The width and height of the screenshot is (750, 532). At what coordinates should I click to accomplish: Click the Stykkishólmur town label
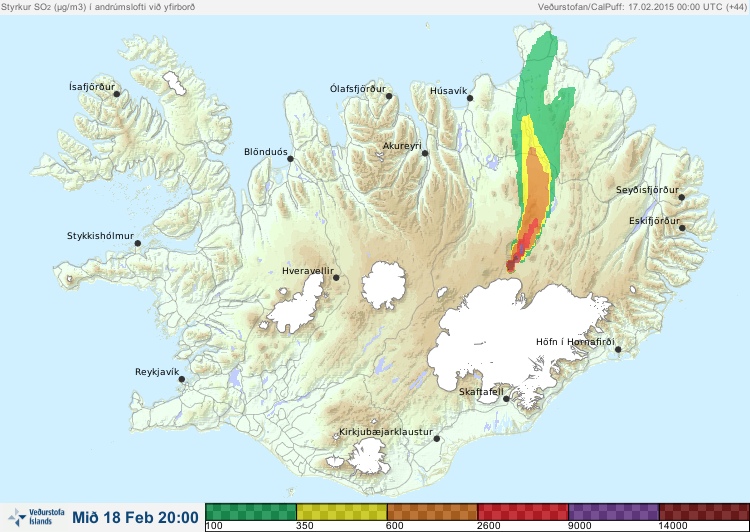[x=100, y=236]
